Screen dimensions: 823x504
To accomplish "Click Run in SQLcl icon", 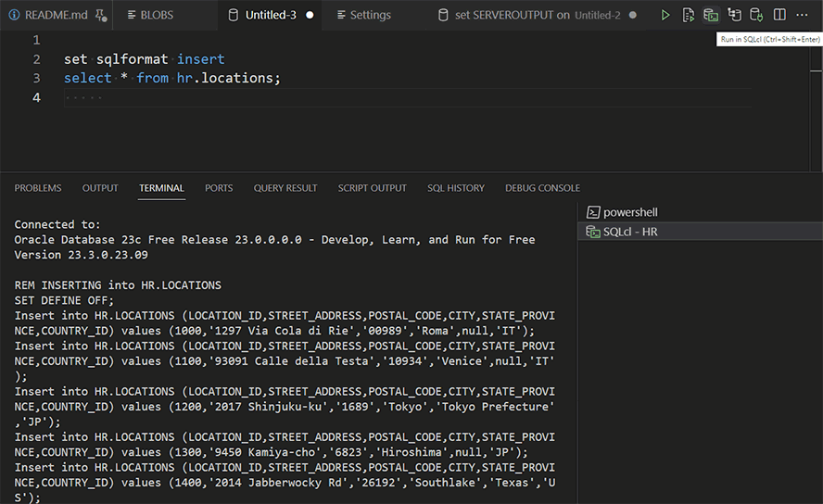I will click(711, 15).
